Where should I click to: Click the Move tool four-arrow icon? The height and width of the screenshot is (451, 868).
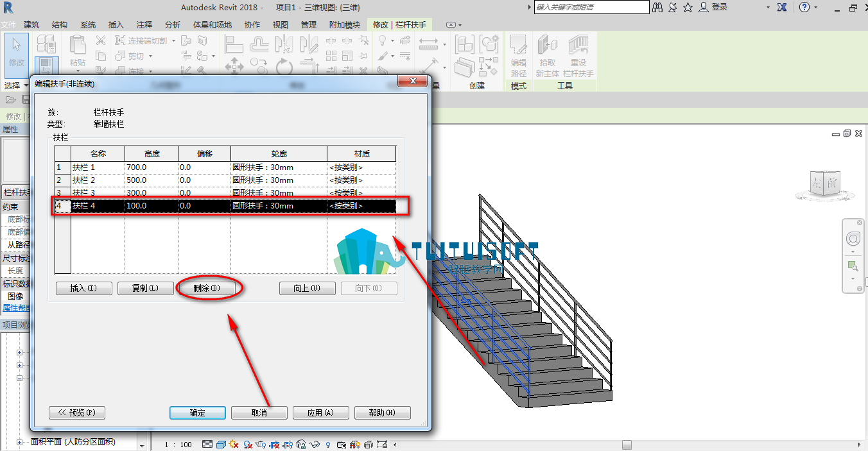pos(233,65)
